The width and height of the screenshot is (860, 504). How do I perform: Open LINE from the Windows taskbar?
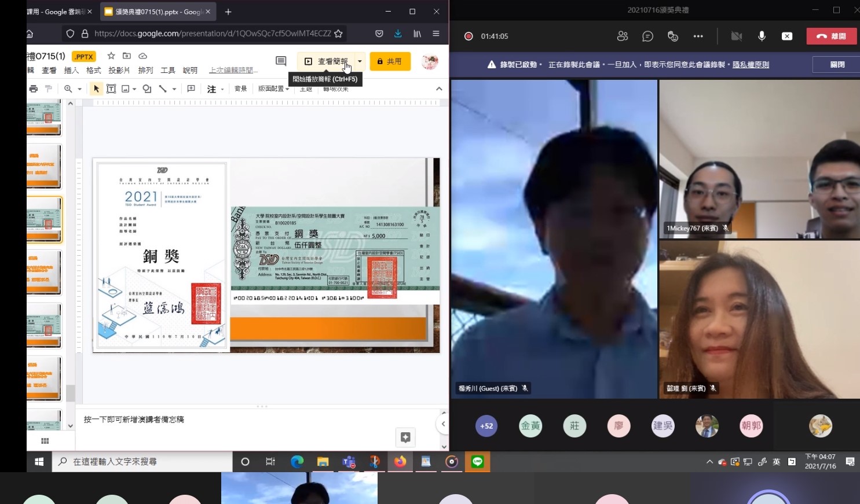point(477,462)
